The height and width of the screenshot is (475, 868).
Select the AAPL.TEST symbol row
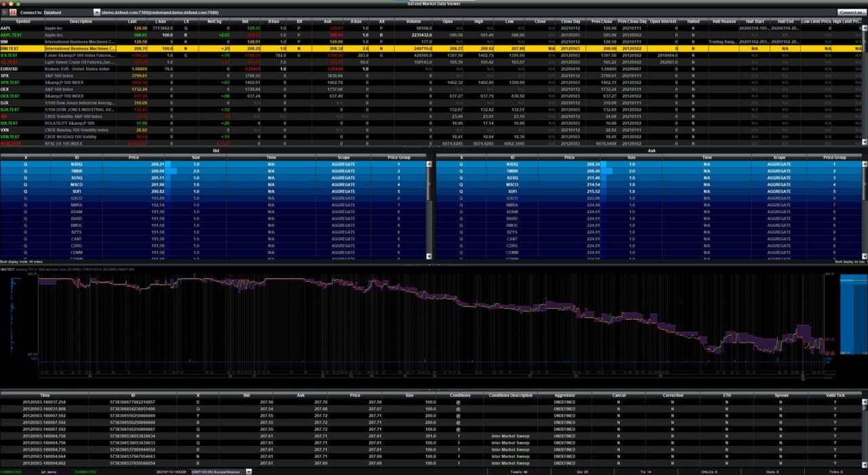tap(431, 35)
